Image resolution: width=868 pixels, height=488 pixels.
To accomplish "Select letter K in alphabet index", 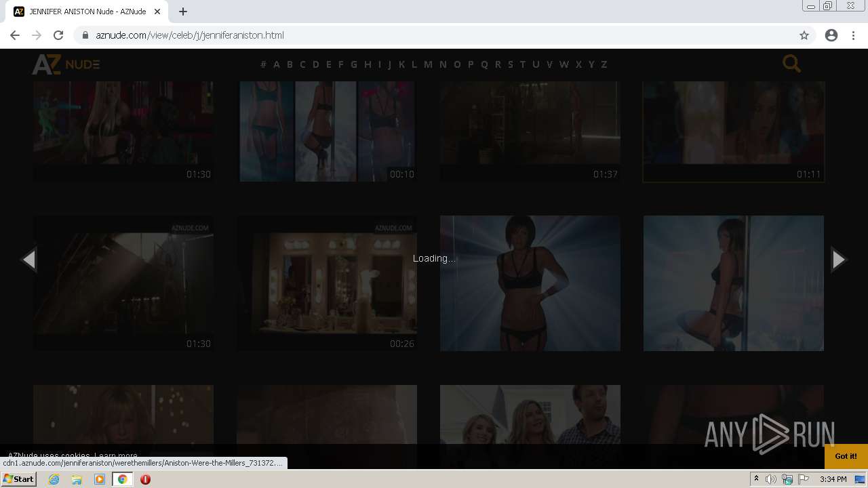I will pyautogui.click(x=401, y=64).
